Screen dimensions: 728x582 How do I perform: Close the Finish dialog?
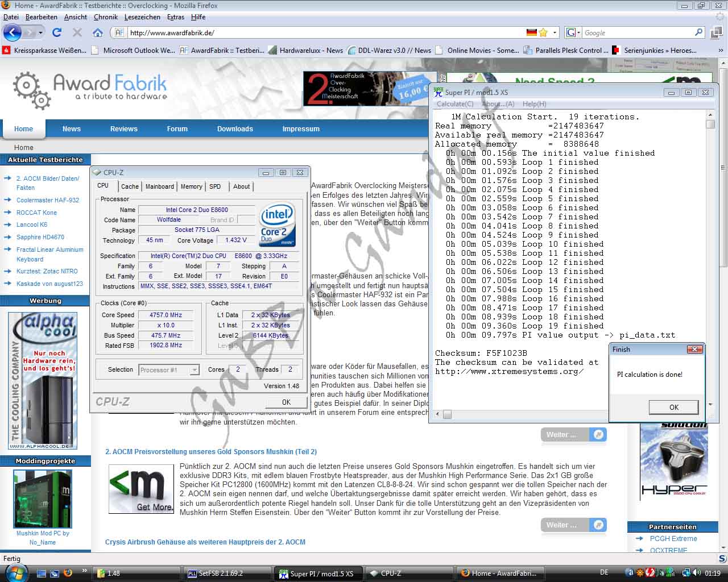695,350
